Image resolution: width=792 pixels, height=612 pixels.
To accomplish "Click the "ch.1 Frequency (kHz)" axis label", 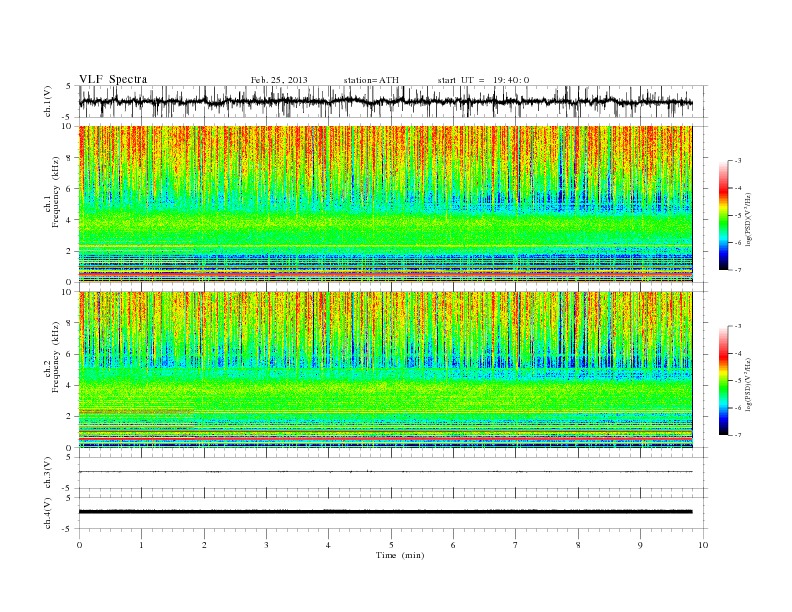I will click(52, 192).
